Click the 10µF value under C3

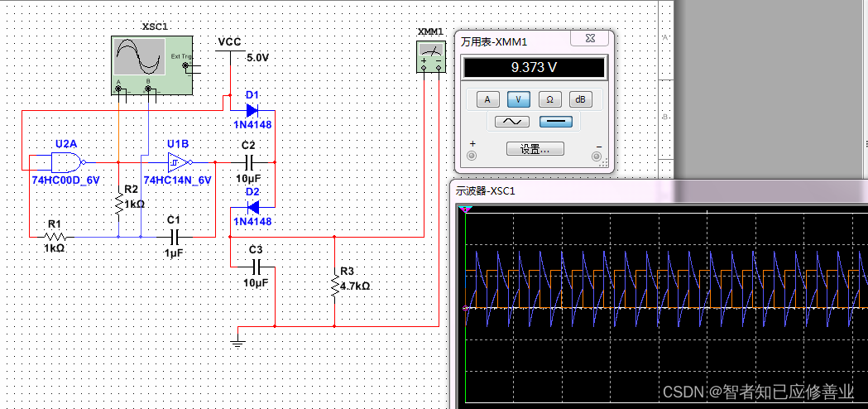[255, 282]
